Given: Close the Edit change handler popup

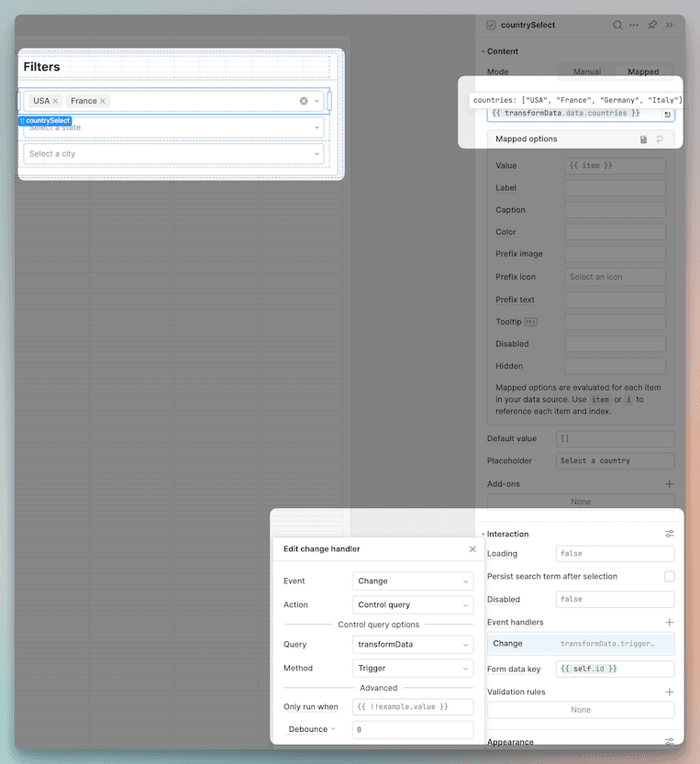Looking at the screenshot, I should pos(472,549).
